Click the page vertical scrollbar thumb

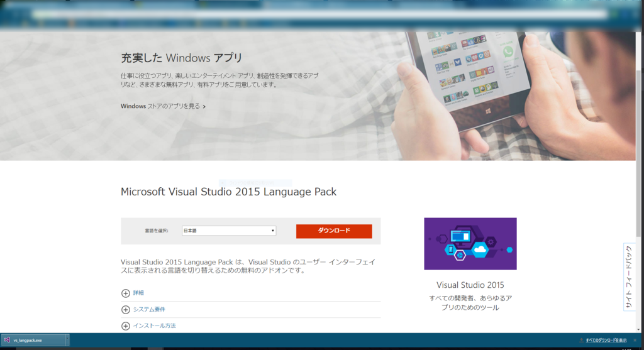tap(638, 152)
